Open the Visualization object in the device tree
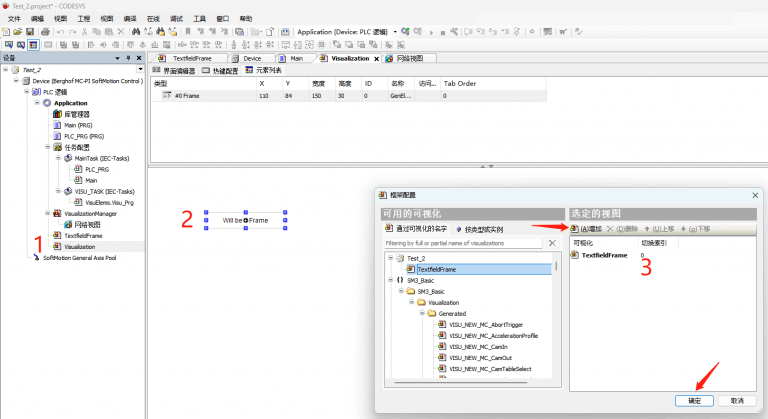The image size is (768, 419). (x=79, y=246)
